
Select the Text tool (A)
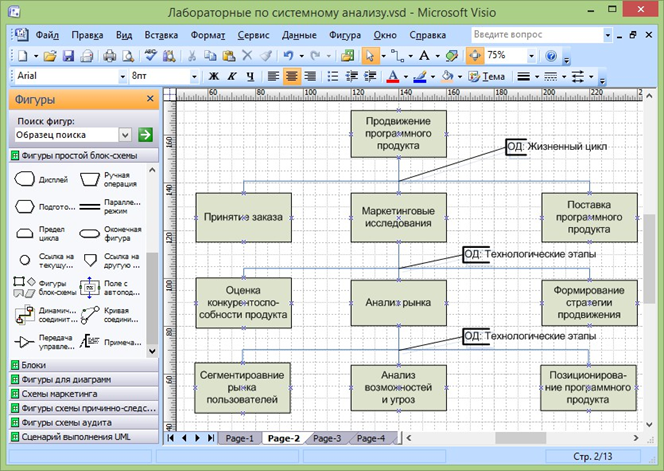tap(424, 55)
